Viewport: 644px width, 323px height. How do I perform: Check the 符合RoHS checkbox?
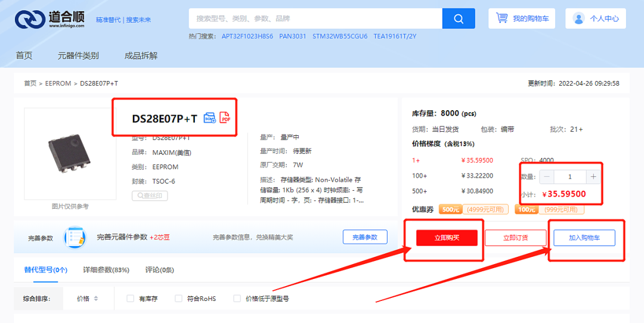pos(178,299)
